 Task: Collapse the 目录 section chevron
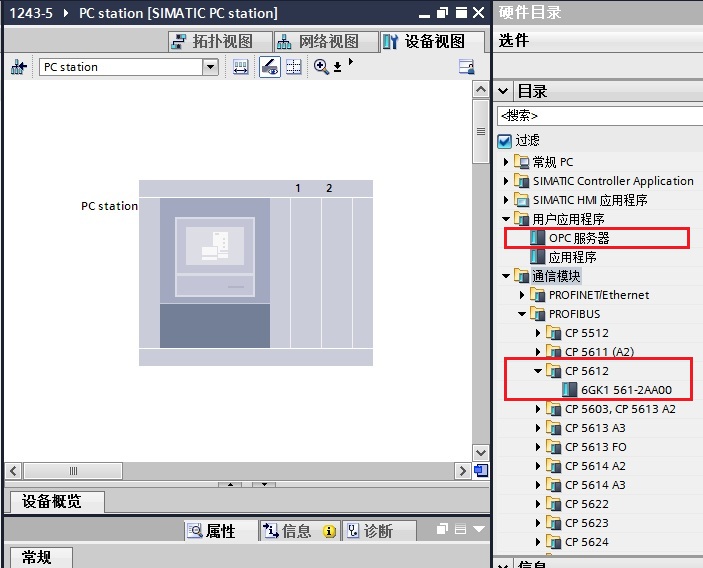coord(503,91)
